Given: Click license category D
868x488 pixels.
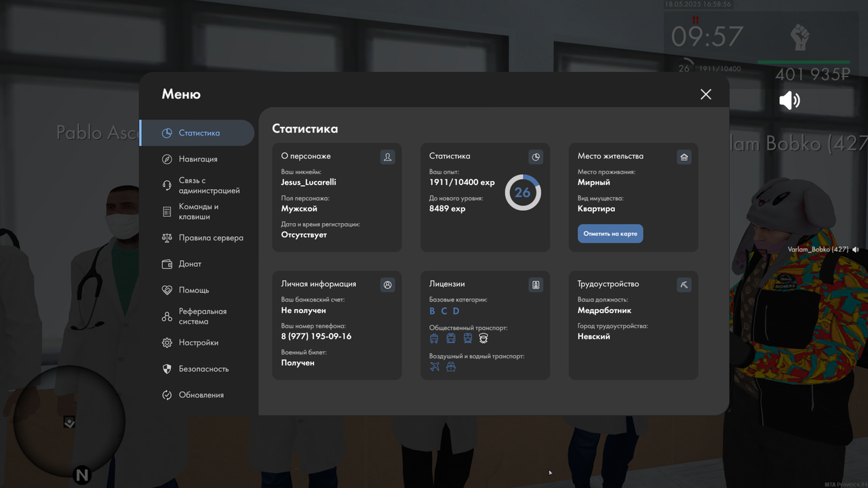Looking at the screenshot, I should point(456,311).
